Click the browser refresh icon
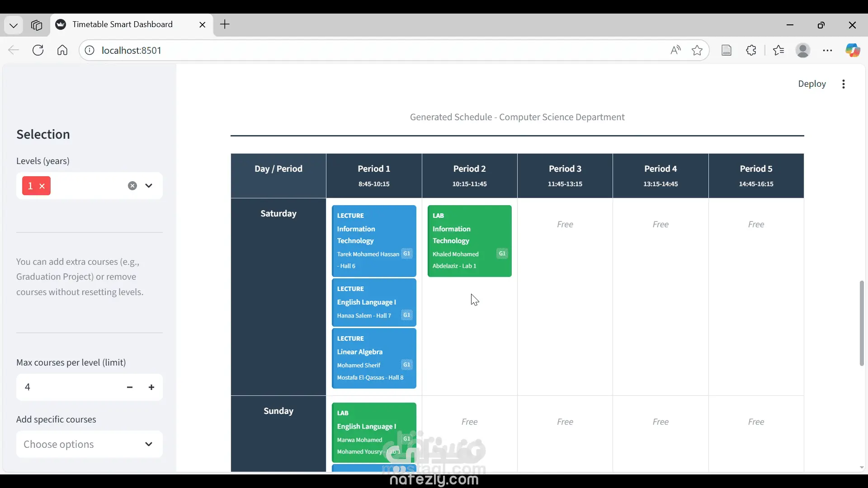This screenshot has width=868, height=488. pos(38,50)
